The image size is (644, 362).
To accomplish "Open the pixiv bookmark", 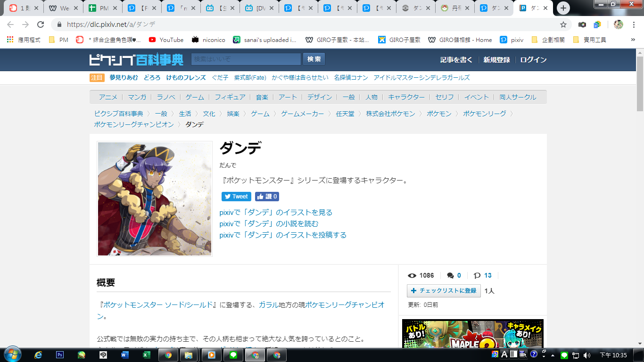I will pyautogui.click(x=512, y=40).
